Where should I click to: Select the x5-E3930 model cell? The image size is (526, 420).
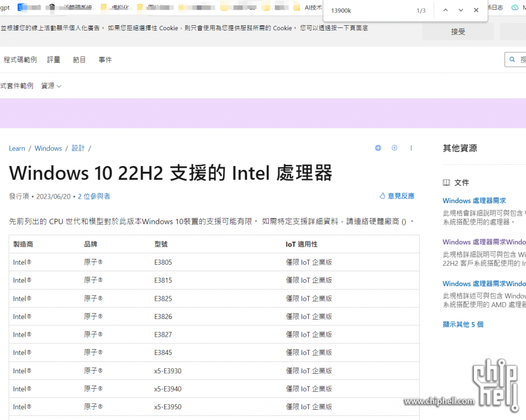167,371
